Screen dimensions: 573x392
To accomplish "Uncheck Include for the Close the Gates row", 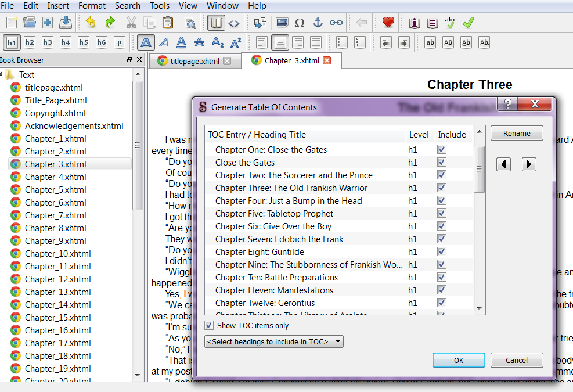I will 441,163.
